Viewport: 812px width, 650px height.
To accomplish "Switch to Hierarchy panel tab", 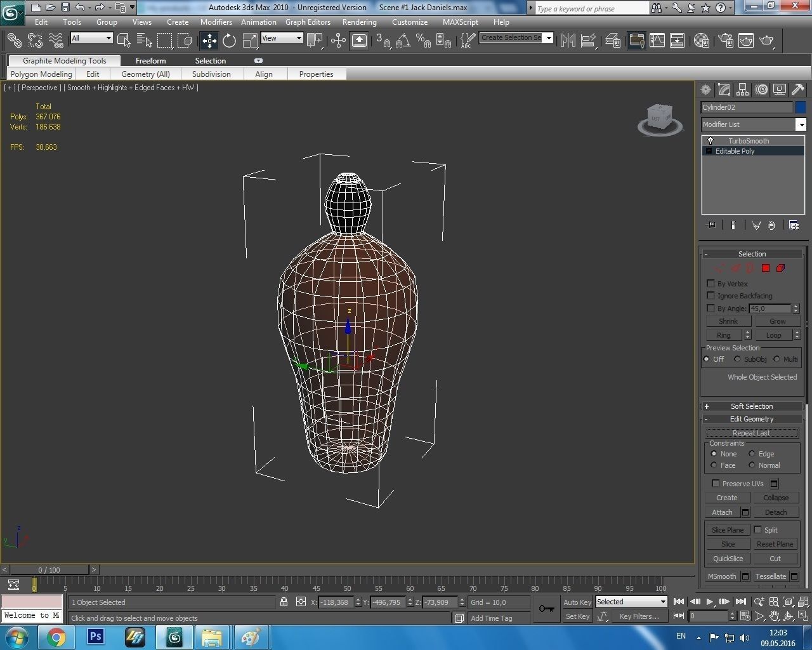I will [742, 90].
